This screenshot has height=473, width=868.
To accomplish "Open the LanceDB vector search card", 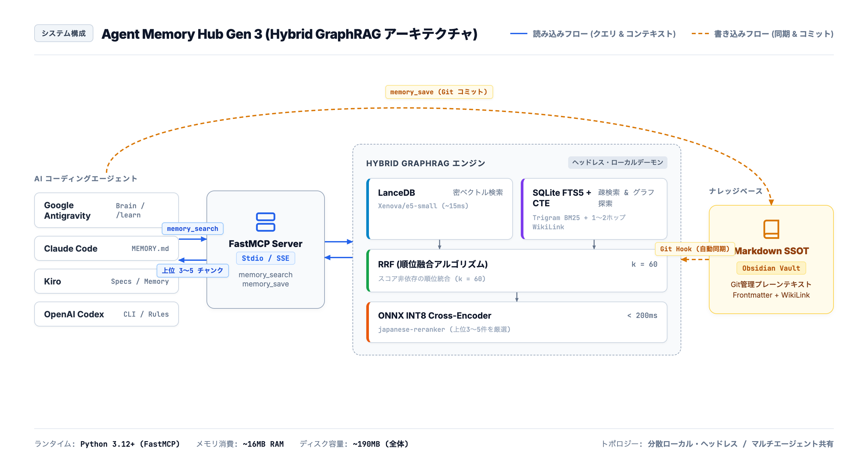I will 439,209.
